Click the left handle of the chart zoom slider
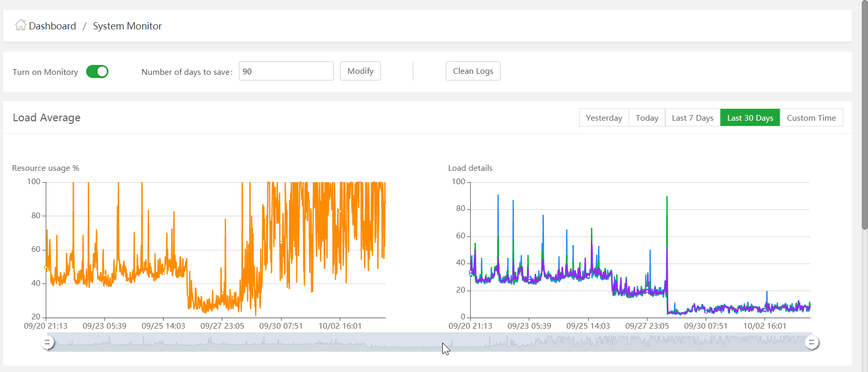868x372 pixels. (x=47, y=342)
